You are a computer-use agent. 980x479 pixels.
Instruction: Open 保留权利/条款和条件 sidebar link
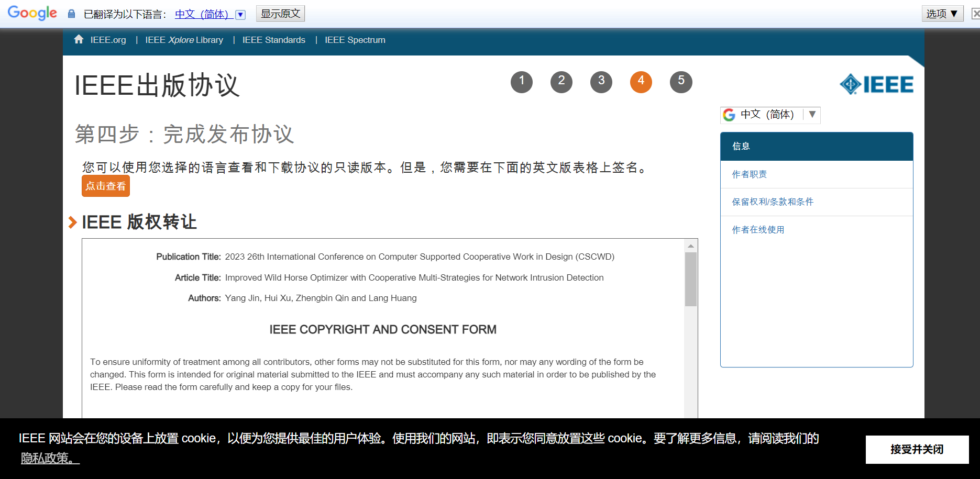(773, 202)
